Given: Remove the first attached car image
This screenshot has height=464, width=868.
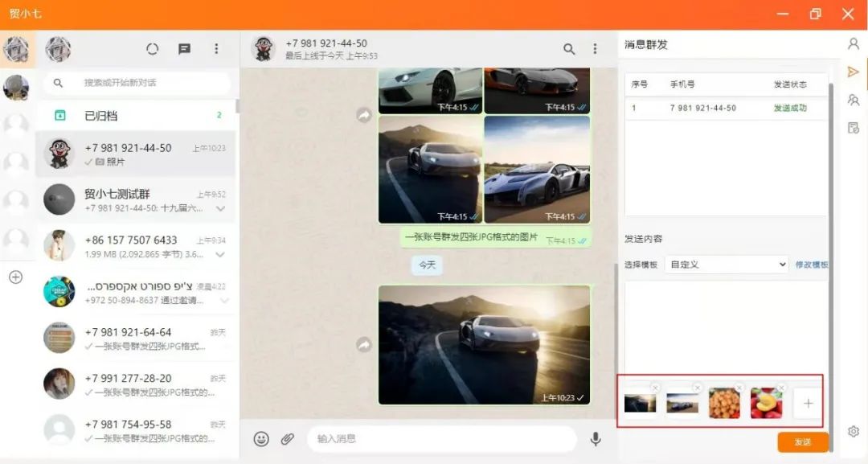Looking at the screenshot, I should [656, 388].
